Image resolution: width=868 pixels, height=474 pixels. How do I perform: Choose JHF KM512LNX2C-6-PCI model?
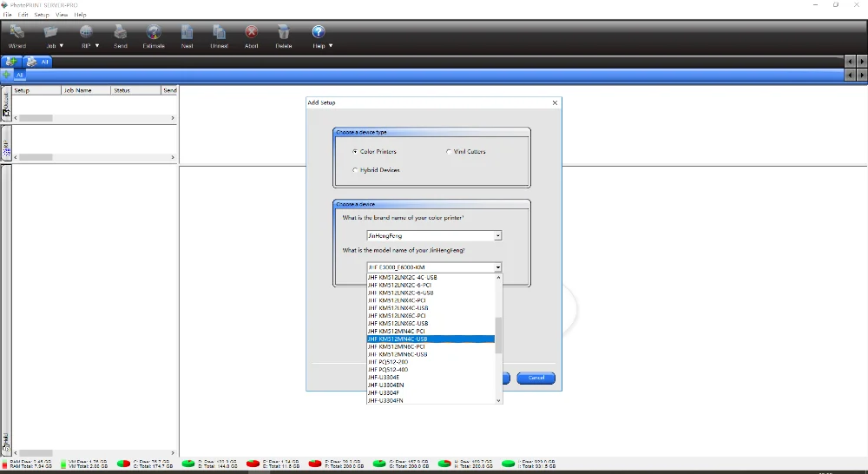pyautogui.click(x=431, y=285)
